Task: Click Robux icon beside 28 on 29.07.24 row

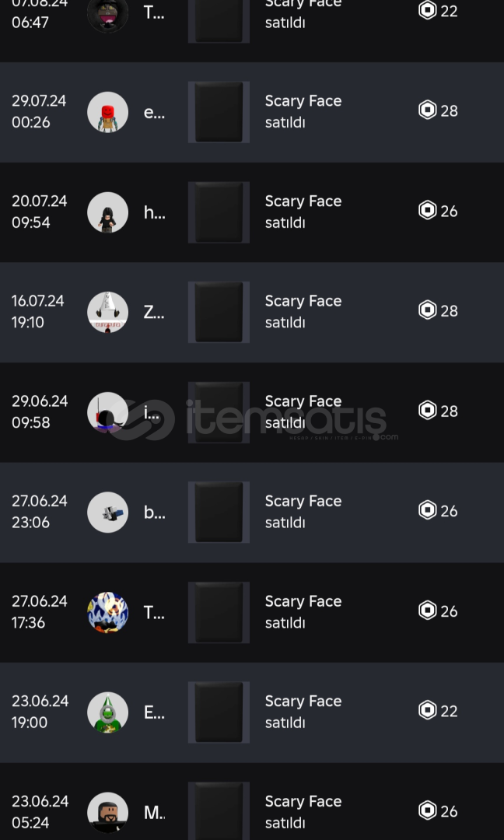Action: (427, 110)
